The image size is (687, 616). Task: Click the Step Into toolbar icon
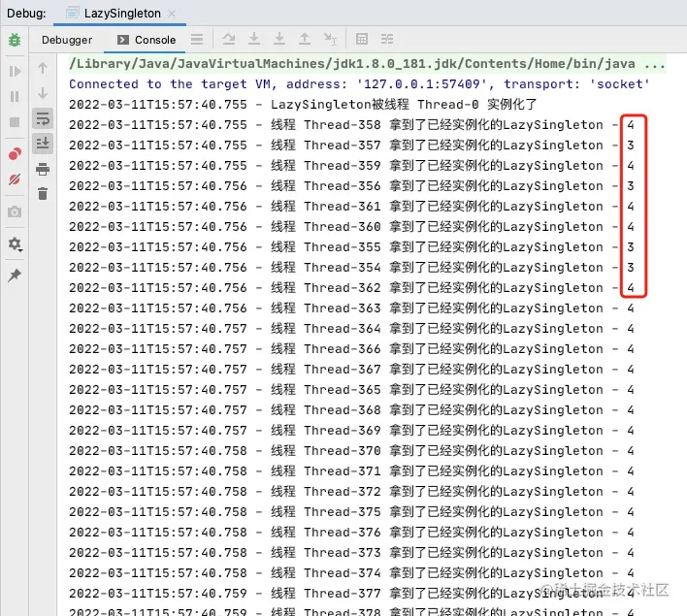point(253,39)
